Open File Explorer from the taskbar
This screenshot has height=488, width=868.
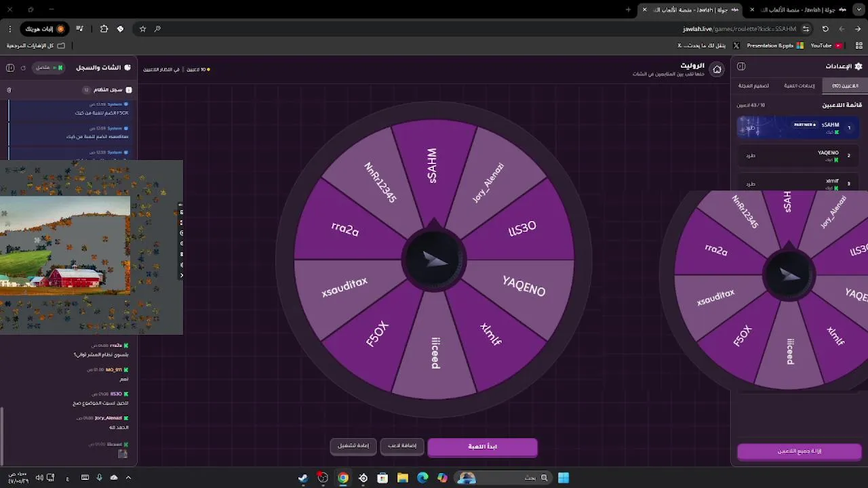(402, 478)
